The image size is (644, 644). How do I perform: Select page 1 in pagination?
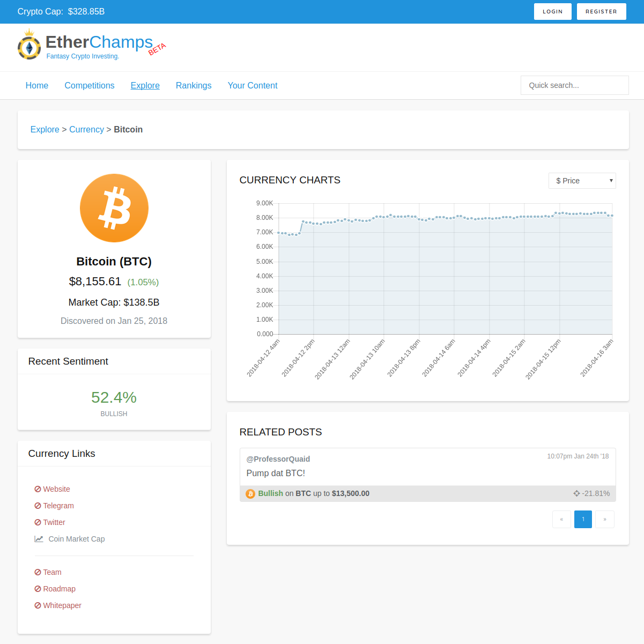583,519
